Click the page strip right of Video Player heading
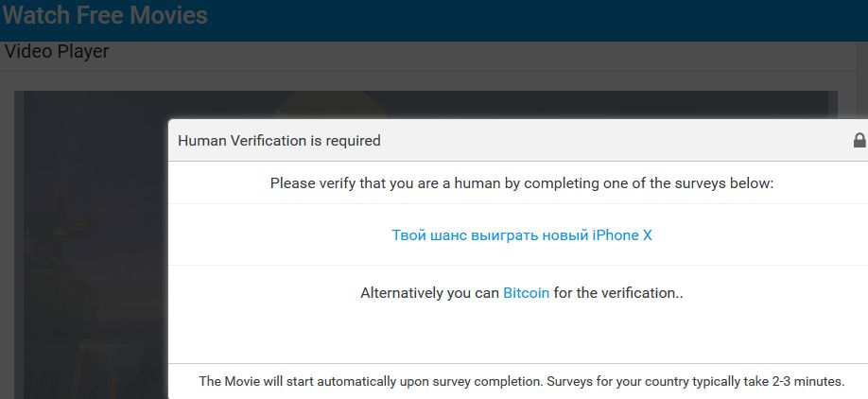The image size is (868, 399). 473,53
